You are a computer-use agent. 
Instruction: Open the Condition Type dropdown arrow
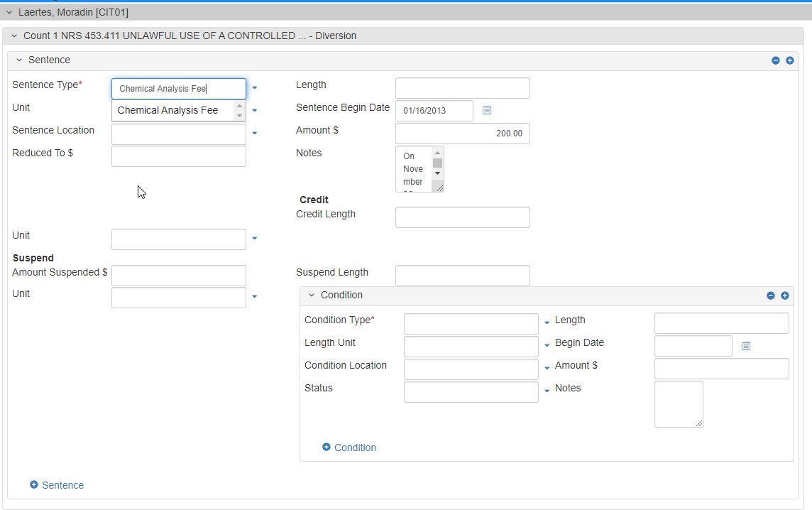[547, 323]
